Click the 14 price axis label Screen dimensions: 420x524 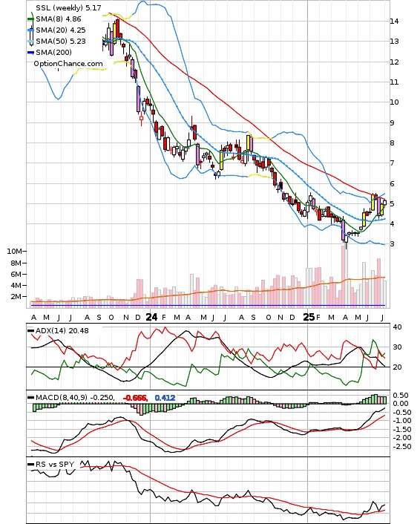coord(394,22)
